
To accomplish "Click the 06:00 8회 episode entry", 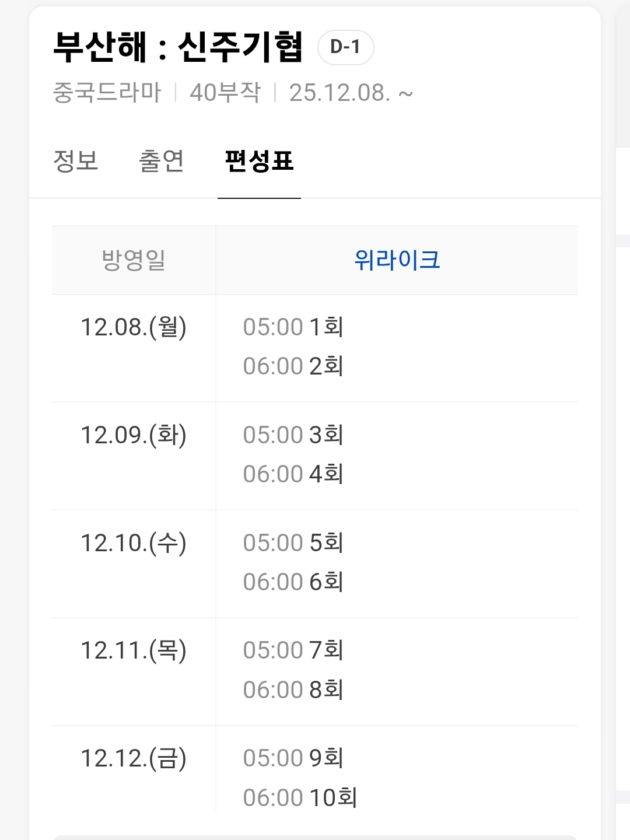I will coord(293,689).
